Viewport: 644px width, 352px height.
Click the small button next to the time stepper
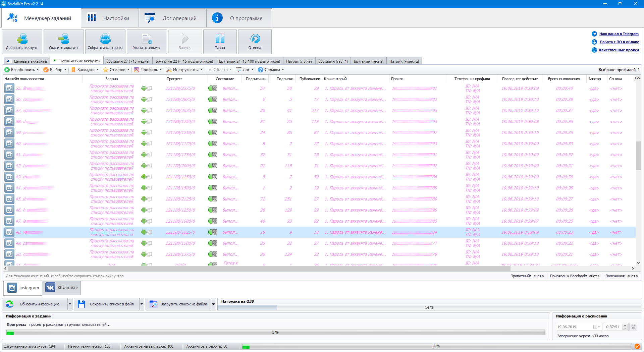point(633,327)
